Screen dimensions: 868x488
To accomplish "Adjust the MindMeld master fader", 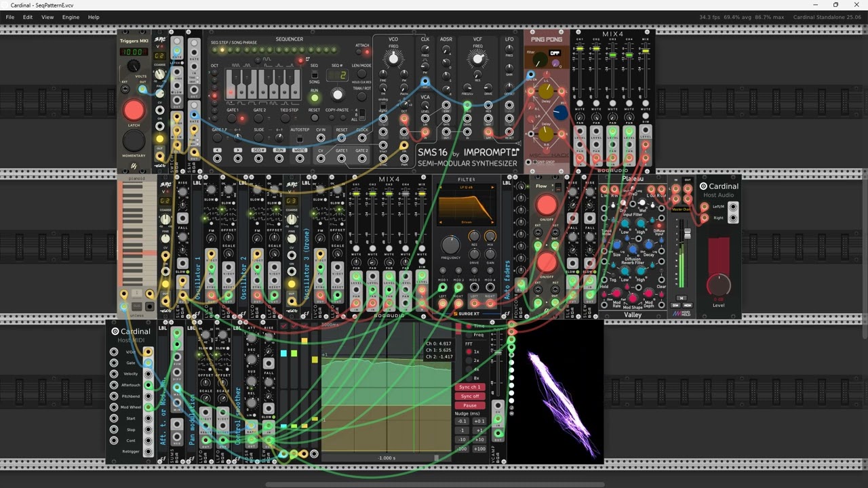I will [687, 234].
